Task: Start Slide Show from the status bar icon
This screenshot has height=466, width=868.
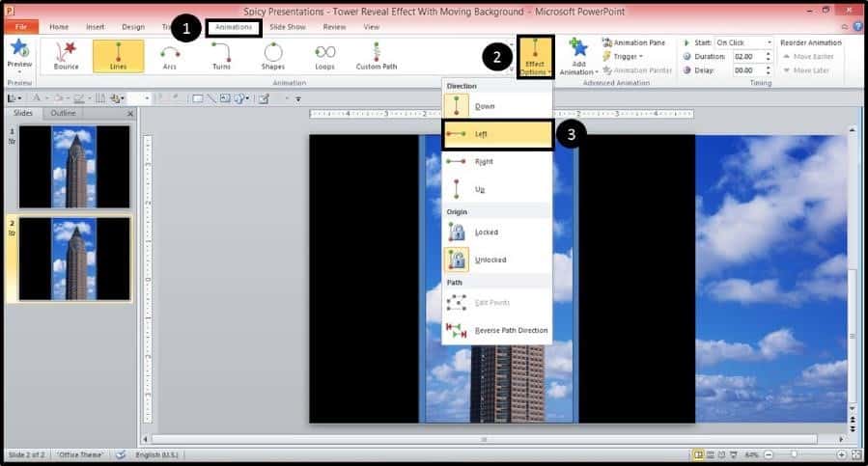Action: coord(734,455)
